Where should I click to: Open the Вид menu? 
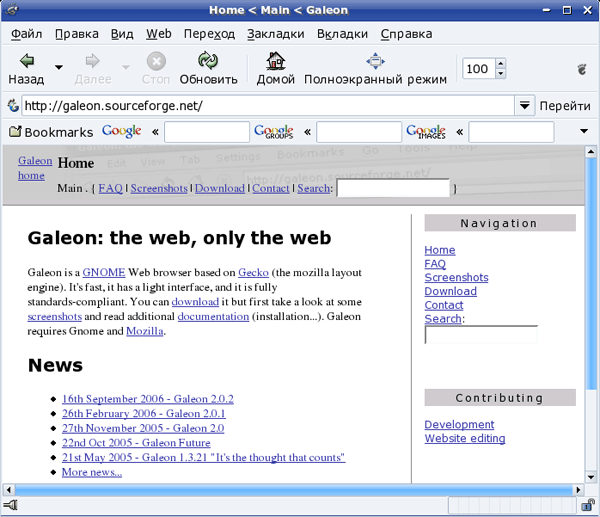pos(122,34)
